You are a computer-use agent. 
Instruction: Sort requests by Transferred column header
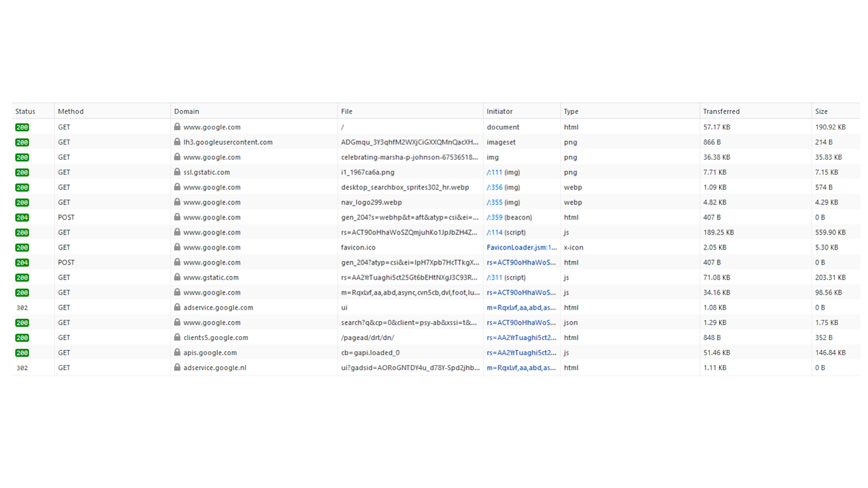721,111
